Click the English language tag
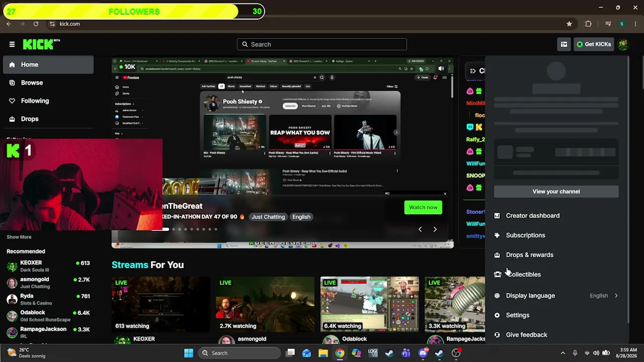Viewport: 644px width, 362px height. 301,217
